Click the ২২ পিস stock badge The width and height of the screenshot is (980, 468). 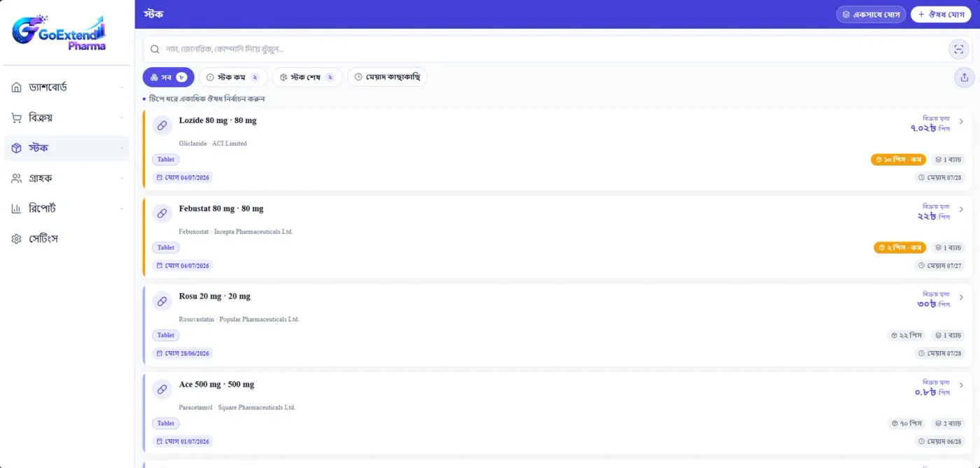906,336
